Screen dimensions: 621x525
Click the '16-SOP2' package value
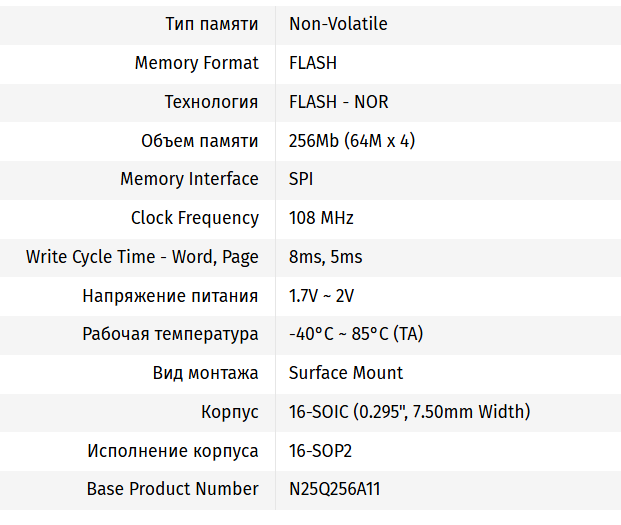point(320,451)
